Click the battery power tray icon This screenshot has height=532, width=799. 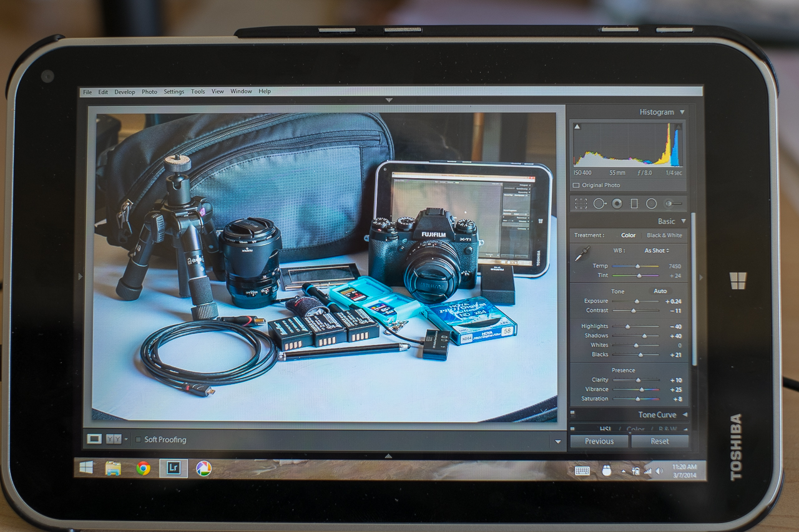click(x=635, y=472)
